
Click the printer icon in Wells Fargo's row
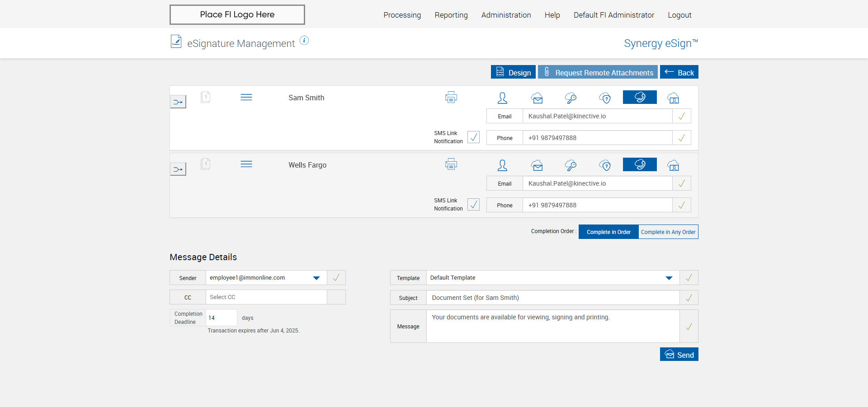pyautogui.click(x=451, y=164)
